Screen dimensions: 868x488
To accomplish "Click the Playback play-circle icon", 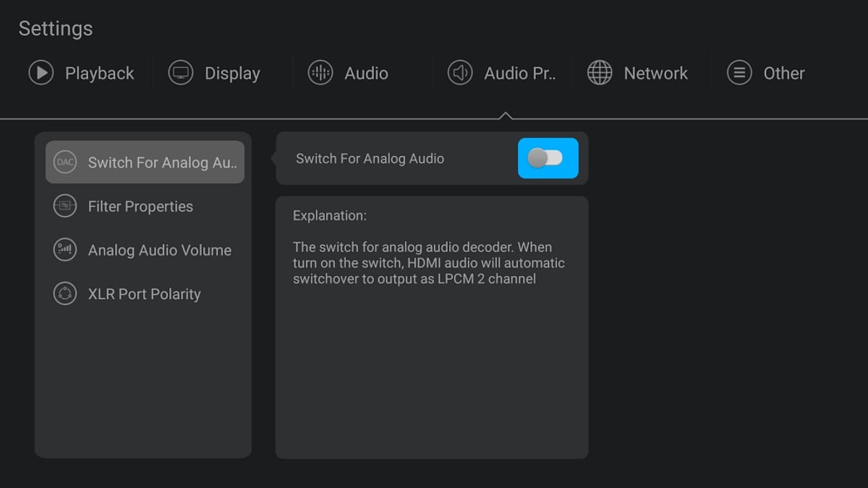I will [x=41, y=73].
